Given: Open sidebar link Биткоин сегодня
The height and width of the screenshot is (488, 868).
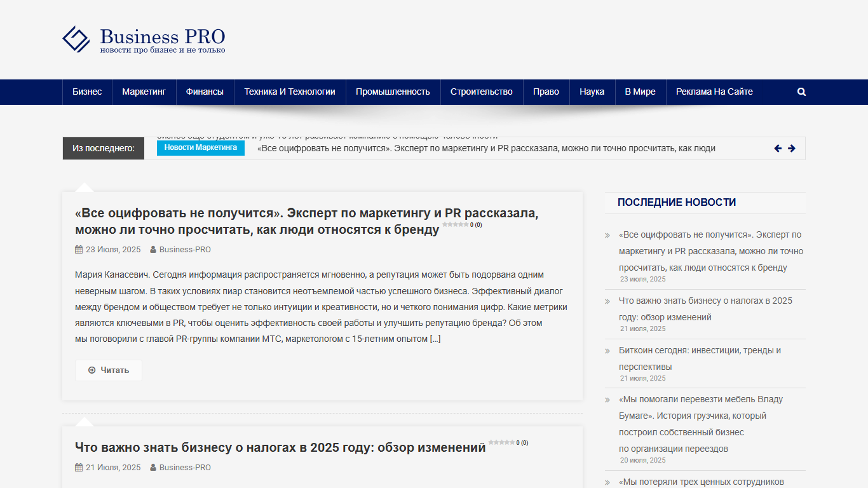Looking at the screenshot, I should click(700, 358).
